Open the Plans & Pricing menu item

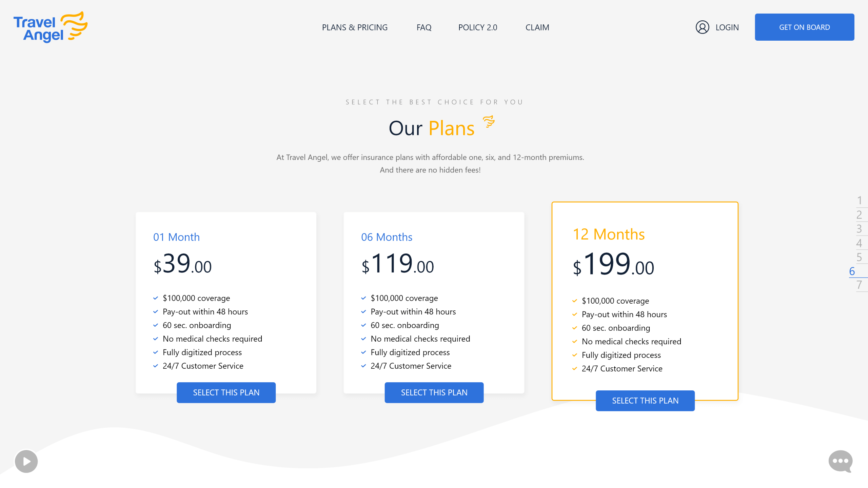tap(355, 27)
